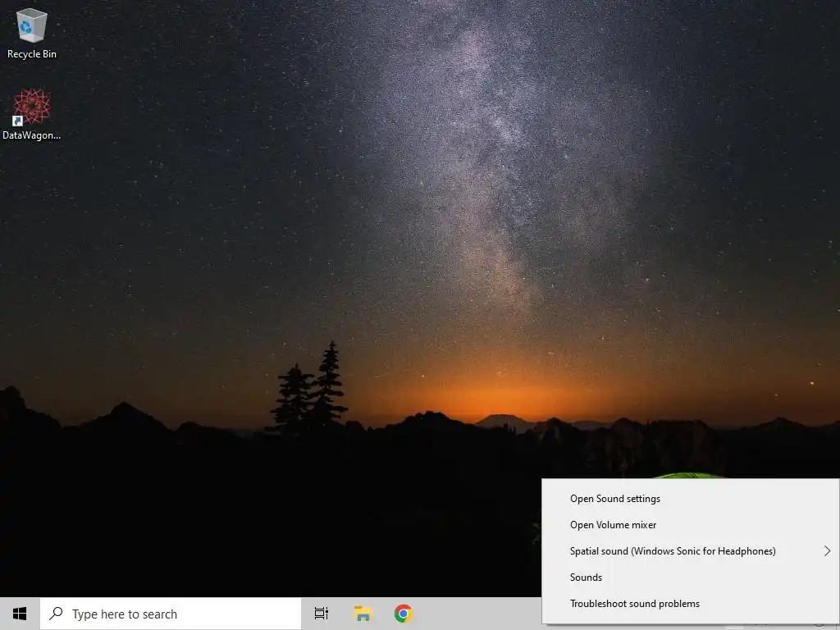Click the 'Type here to search' field
Screen dimensions: 840x630
click(x=171, y=614)
